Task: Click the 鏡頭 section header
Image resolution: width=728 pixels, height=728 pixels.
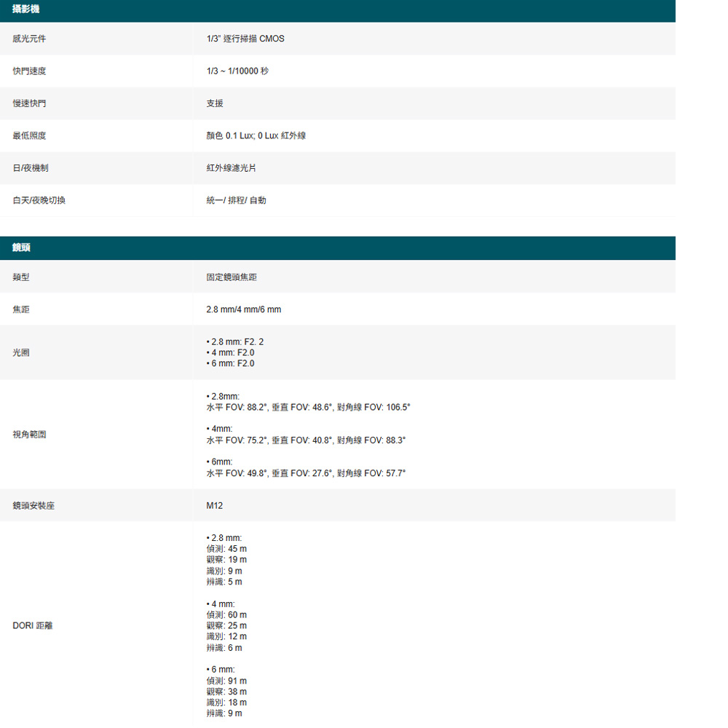Action: click(x=21, y=248)
